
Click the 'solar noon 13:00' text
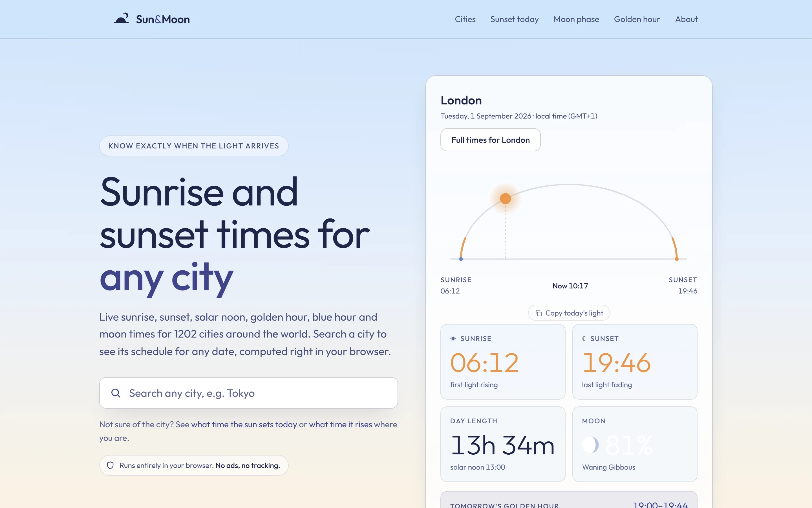tap(477, 467)
